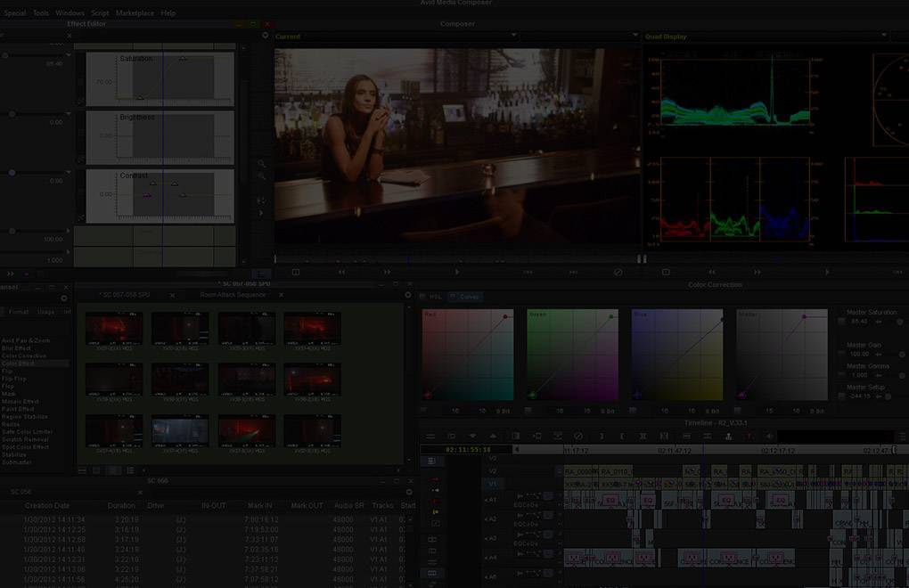Open the Tools menu
909x588 pixels.
(x=41, y=13)
